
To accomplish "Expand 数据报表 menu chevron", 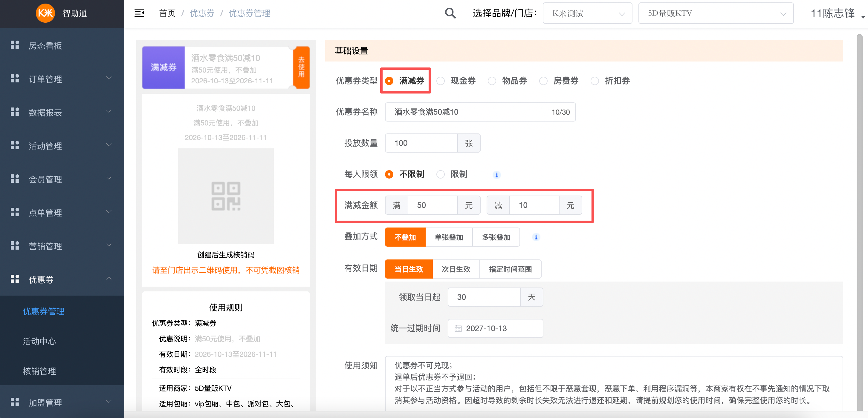I will pyautogui.click(x=109, y=111).
